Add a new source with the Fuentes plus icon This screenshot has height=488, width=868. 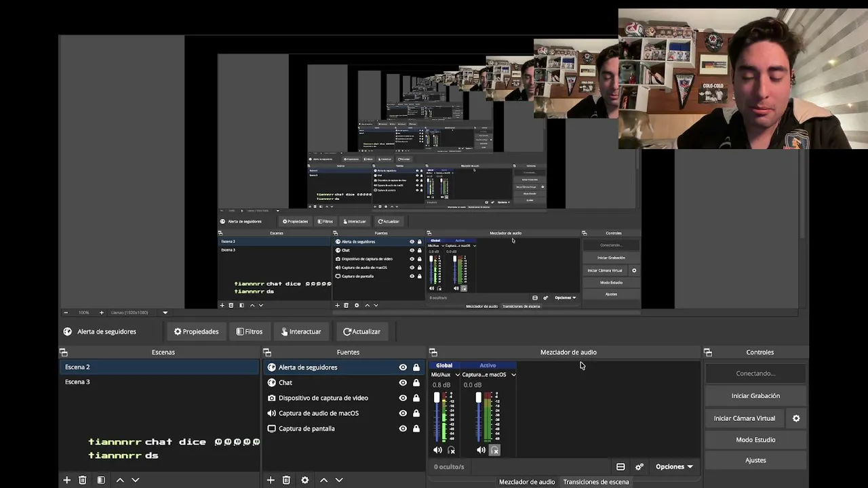[271, 480]
